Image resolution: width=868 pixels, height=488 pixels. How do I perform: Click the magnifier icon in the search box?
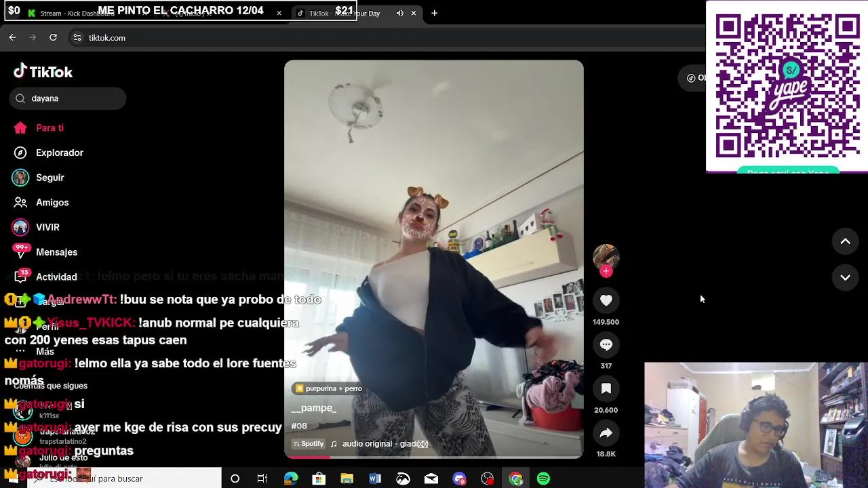(x=20, y=98)
